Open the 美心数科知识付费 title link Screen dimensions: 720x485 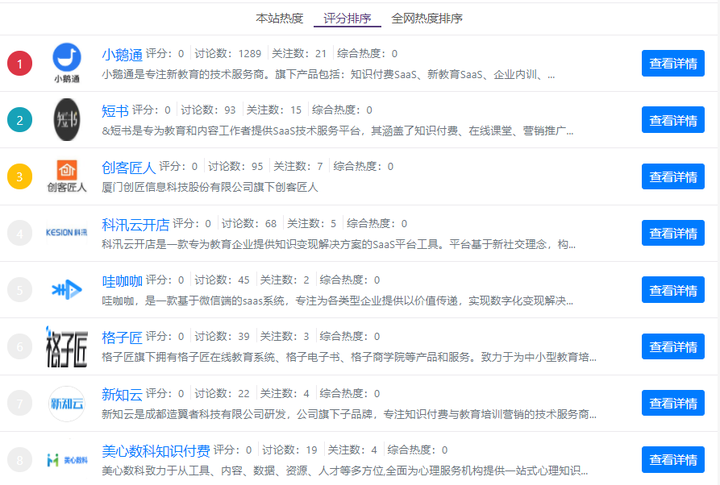[156, 451]
